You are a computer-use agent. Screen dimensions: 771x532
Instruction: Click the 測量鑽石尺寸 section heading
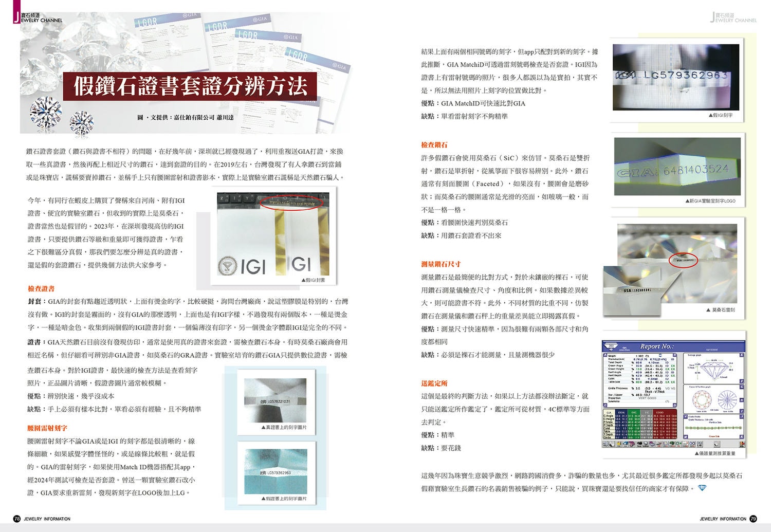441,264
